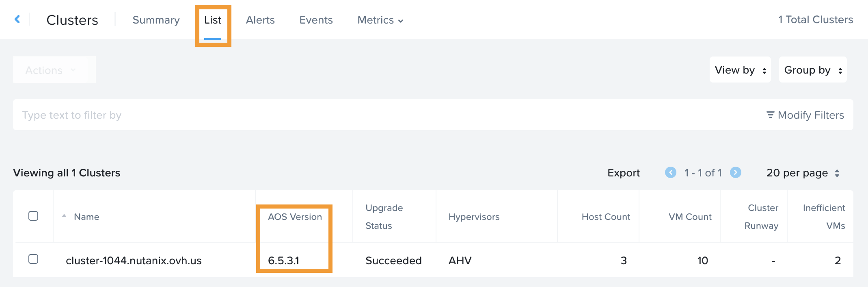Click the arrows on Group by control
The width and height of the screenshot is (868, 287).
point(840,70)
